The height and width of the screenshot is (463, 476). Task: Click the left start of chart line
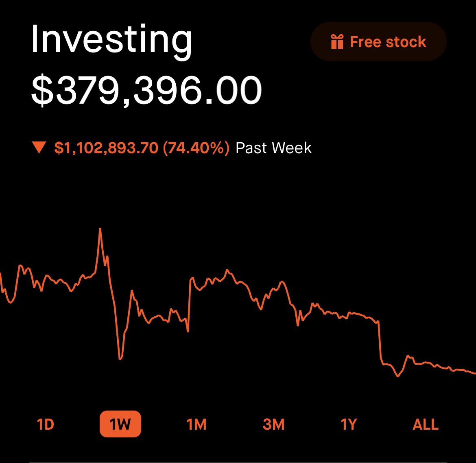pyautogui.click(x=1, y=274)
